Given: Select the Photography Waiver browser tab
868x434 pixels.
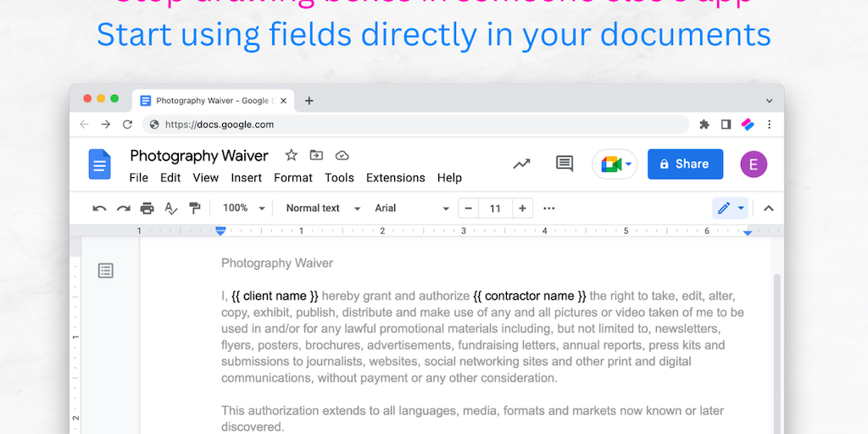Looking at the screenshot, I should click(x=212, y=101).
